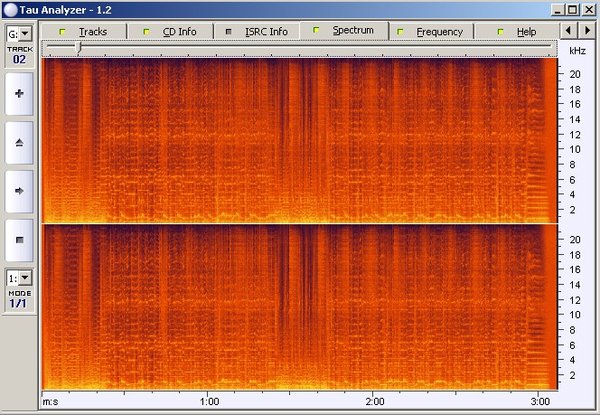Open the ISRC Info tab
The image size is (600, 415).
tap(257, 31)
